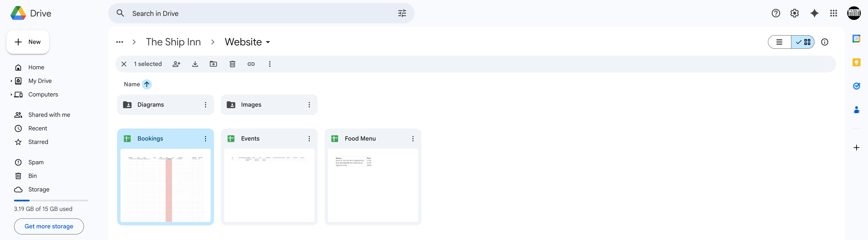868x240 pixels.
Task: Open more options for Images folder
Action: [x=309, y=105]
